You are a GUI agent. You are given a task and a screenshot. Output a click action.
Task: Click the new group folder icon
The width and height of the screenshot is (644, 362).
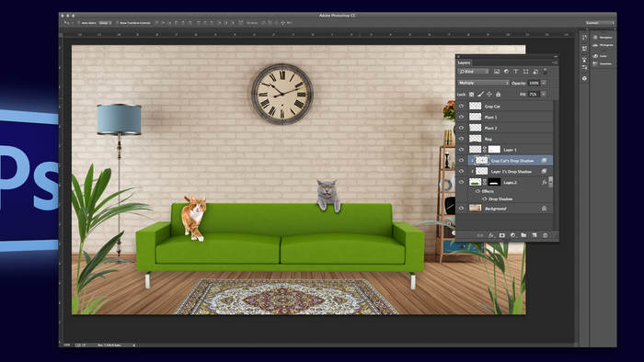(x=523, y=235)
